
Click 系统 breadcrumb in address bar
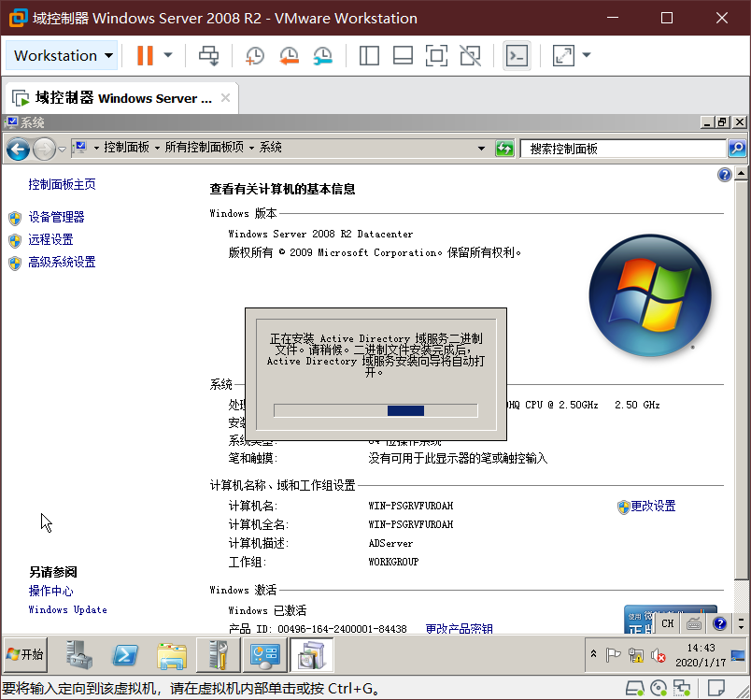271,147
